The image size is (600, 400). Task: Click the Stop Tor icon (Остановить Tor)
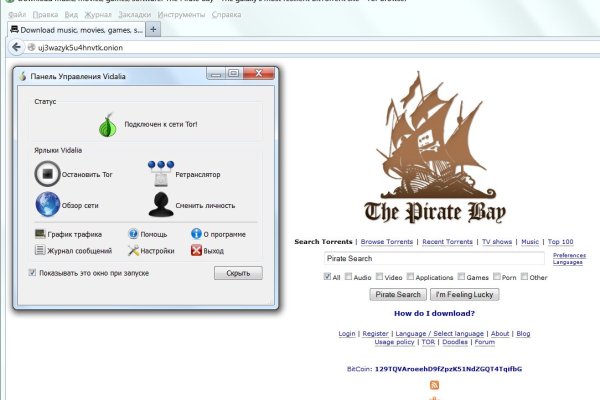[48, 174]
